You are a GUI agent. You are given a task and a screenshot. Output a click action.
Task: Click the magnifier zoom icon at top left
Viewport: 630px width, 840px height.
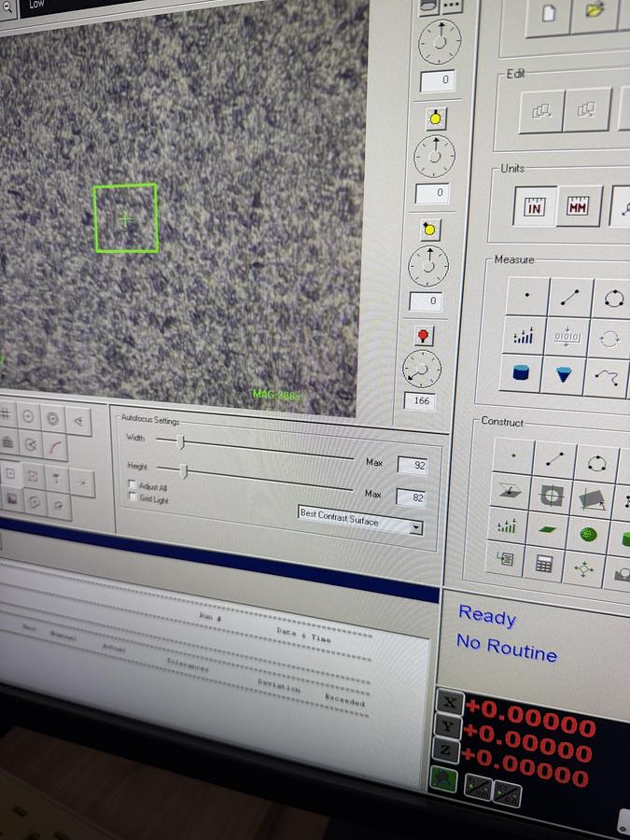point(7,7)
